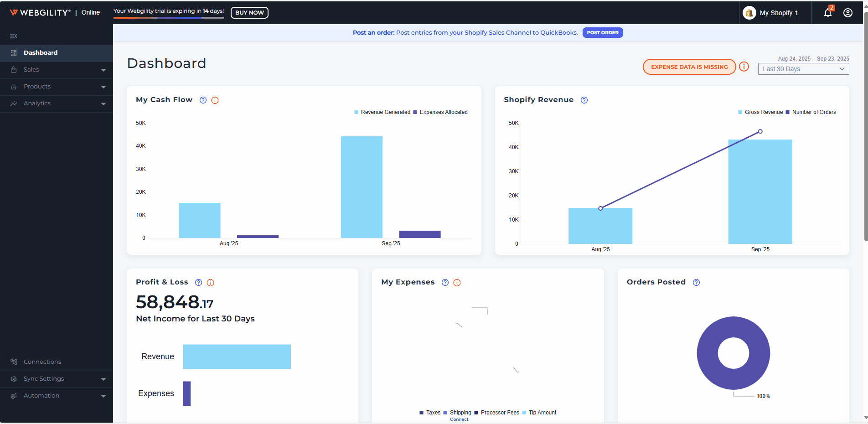Open the notifications bell
The height and width of the screenshot is (424, 868).
(x=828, y=13)
